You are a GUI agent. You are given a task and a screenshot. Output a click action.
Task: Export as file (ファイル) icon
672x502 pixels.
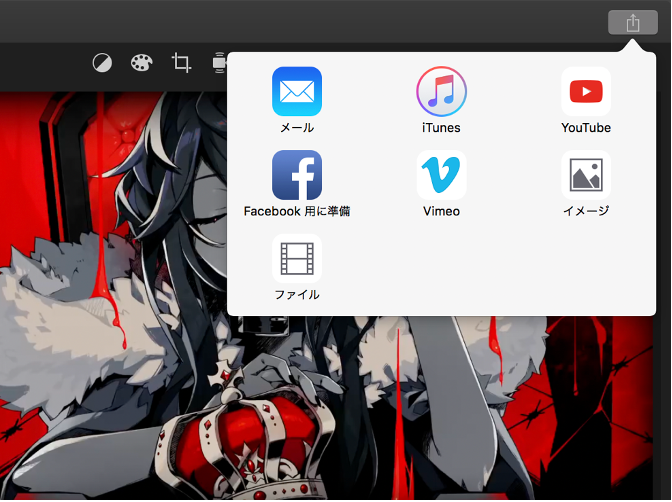pyautogui.click(x=297, y=259)
